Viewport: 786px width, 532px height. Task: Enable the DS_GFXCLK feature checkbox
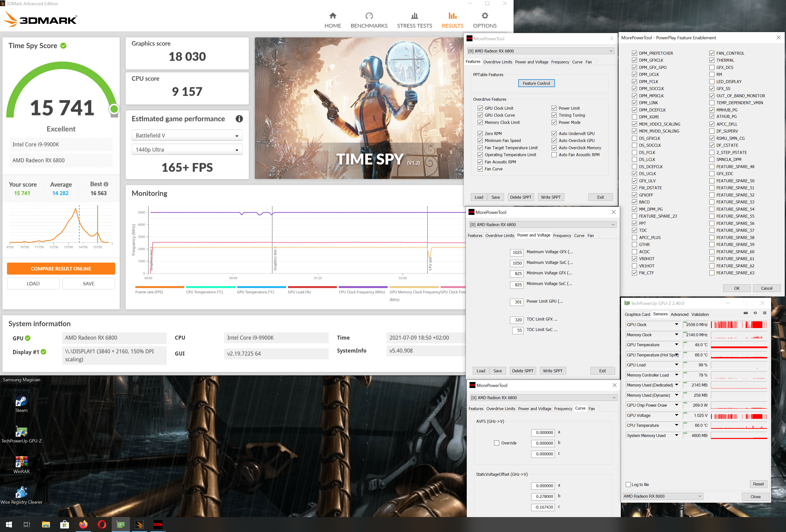(x=634, y=138)
